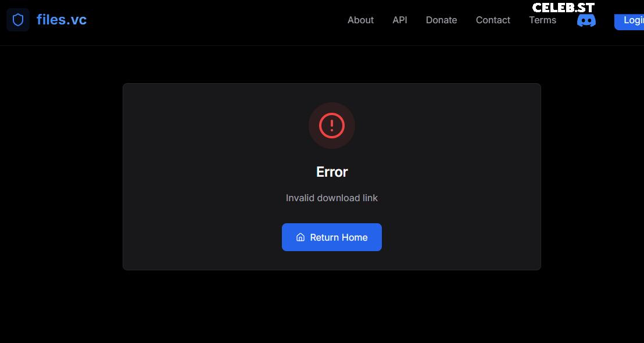Open the Discord link icon
644x343 pixels.
(586, 20)
